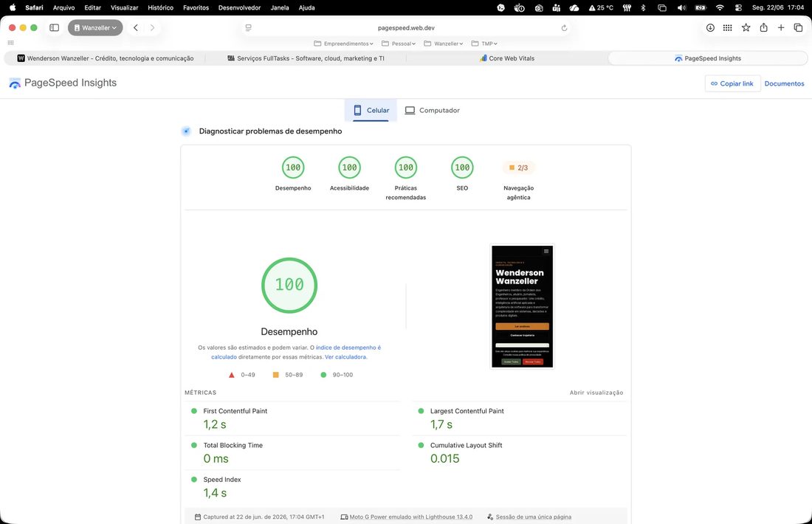This screenshot has width=812, height=524.
Task: Click the mobile page screenshot thumbnail
Action: (522, 306)
